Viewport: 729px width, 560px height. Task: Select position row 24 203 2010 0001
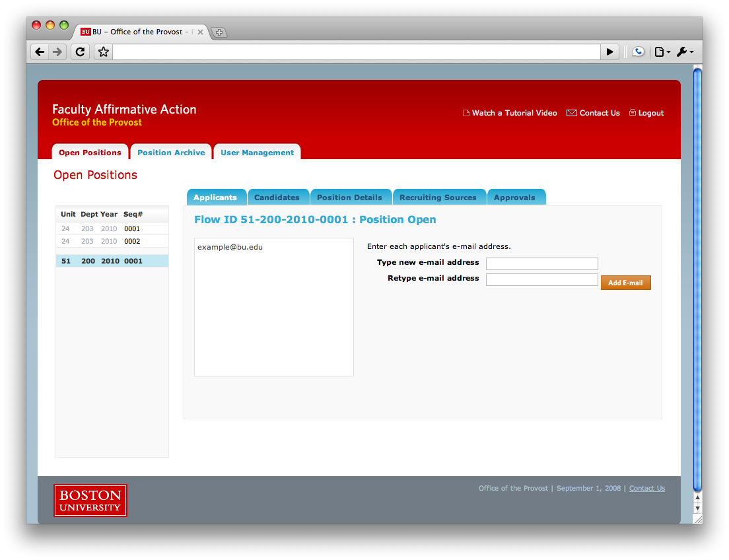point(112,228)
